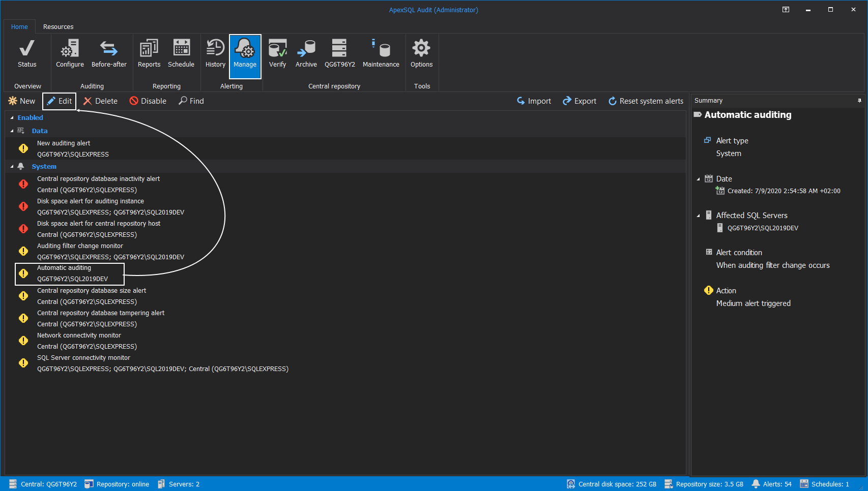Open Find in alert list
The image size is (868, 491).
pos(191,101)
